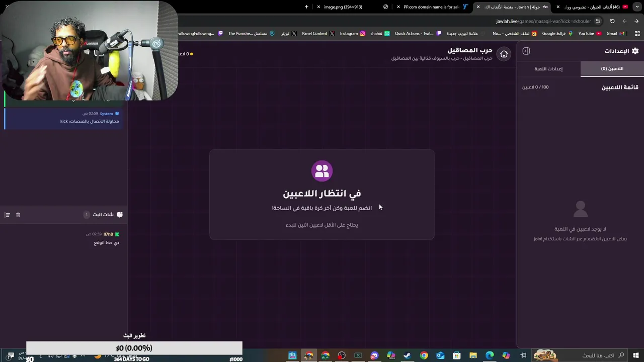Image resolution: width=644 pixels, height=362 pixels.
Task: Open Quick Actions Twitch bookmark
Action: point(418,34)
